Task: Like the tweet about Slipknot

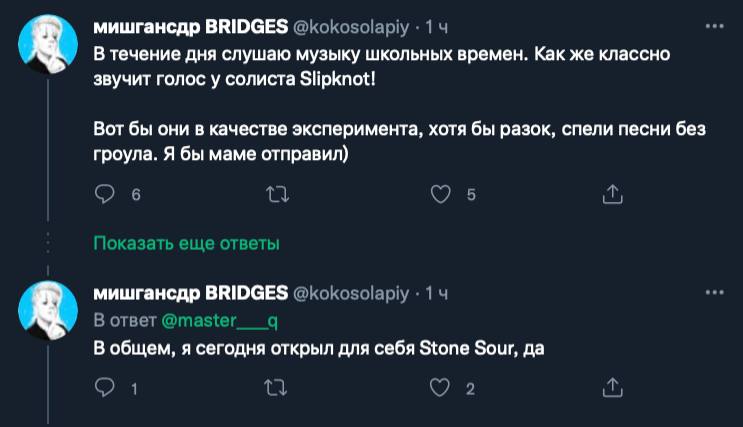Action: point(441,195)
